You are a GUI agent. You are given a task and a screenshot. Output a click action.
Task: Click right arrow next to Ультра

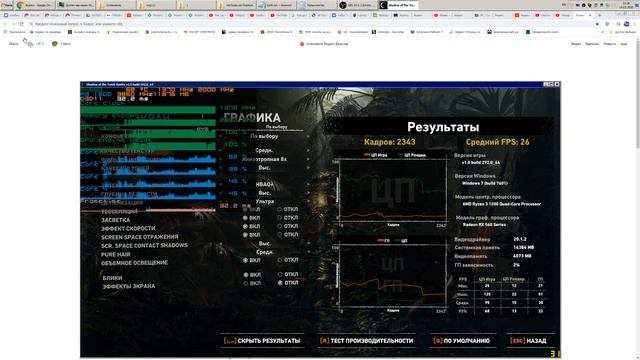click(x=308, y=202)
